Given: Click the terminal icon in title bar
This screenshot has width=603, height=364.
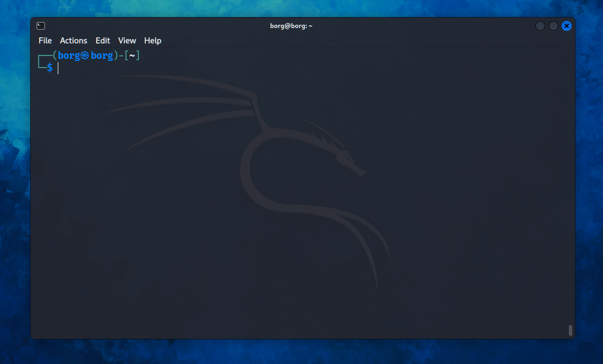Looking at the screenshot, I should click(41, 26).
